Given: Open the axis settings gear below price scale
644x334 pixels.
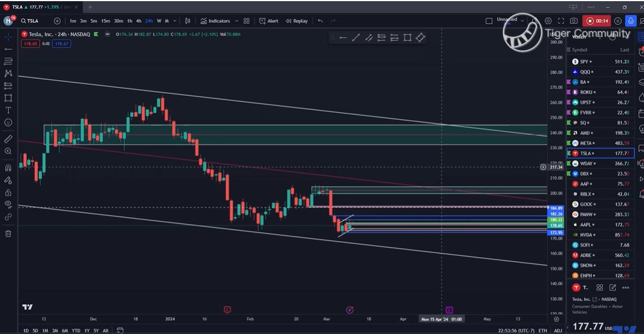Looking at the screenshot, I should point(556,319).
